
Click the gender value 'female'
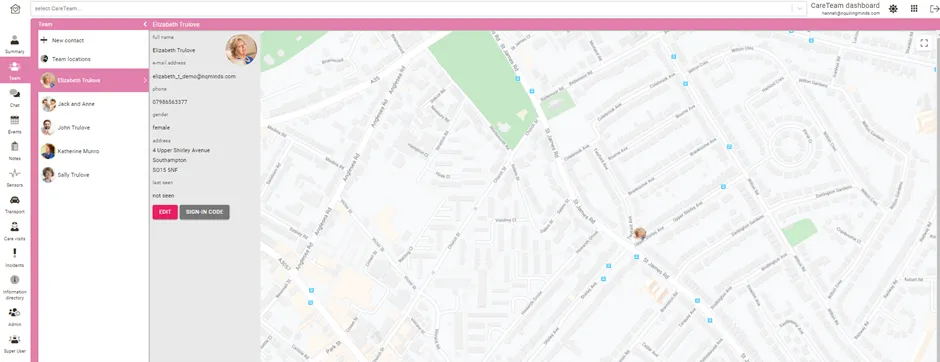coord(161,128)
